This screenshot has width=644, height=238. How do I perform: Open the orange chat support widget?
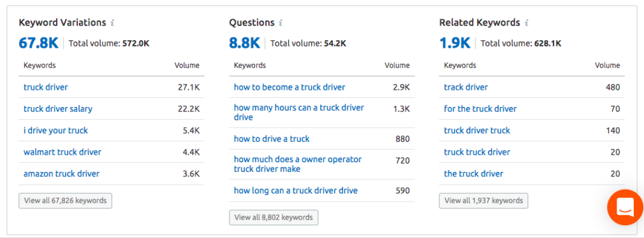click(625, 207)
